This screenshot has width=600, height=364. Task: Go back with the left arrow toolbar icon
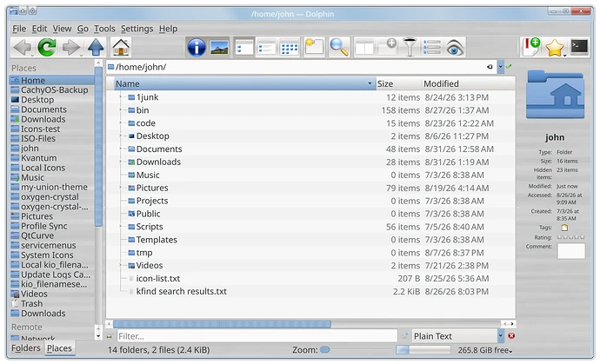(22, 48)
